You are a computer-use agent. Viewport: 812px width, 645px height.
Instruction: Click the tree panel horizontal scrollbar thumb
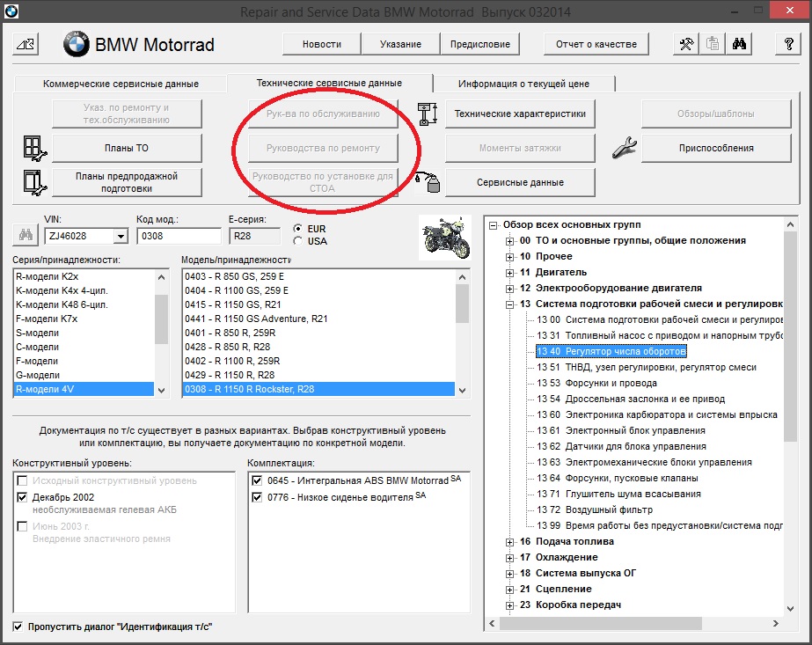click(600, 623)
